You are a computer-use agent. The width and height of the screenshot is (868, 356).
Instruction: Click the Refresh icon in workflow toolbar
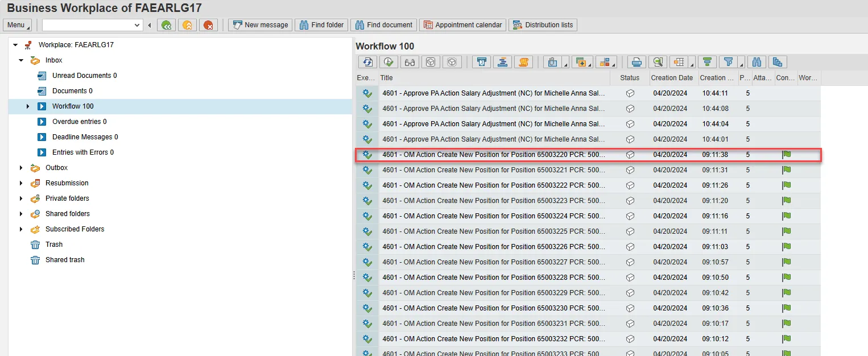(x=367, y=63)
